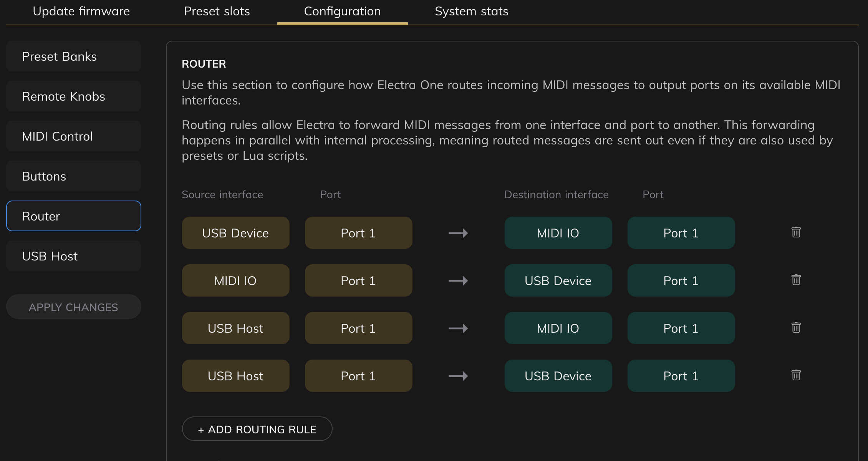Switch to the Preset slots tab

click(217, 12)
